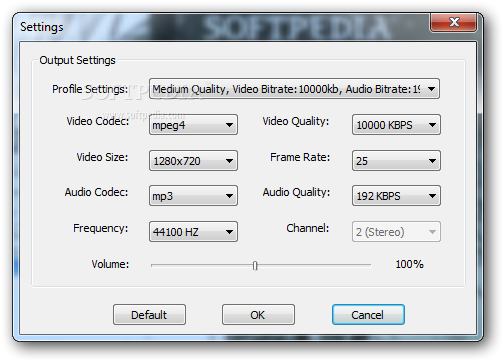Click the 100% volume value
Image resolution: width=504 pixels, height=362 pixels.
tap(409, 264)
